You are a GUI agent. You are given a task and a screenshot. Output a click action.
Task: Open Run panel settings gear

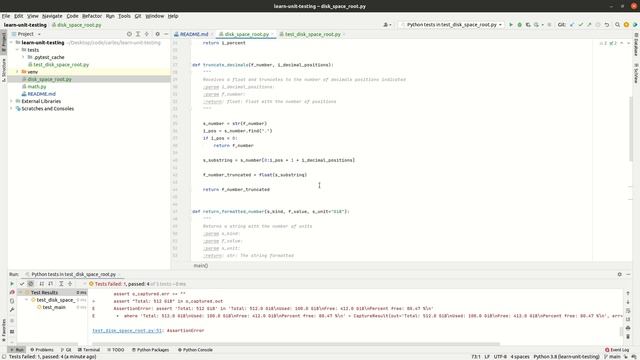[620, 274]
